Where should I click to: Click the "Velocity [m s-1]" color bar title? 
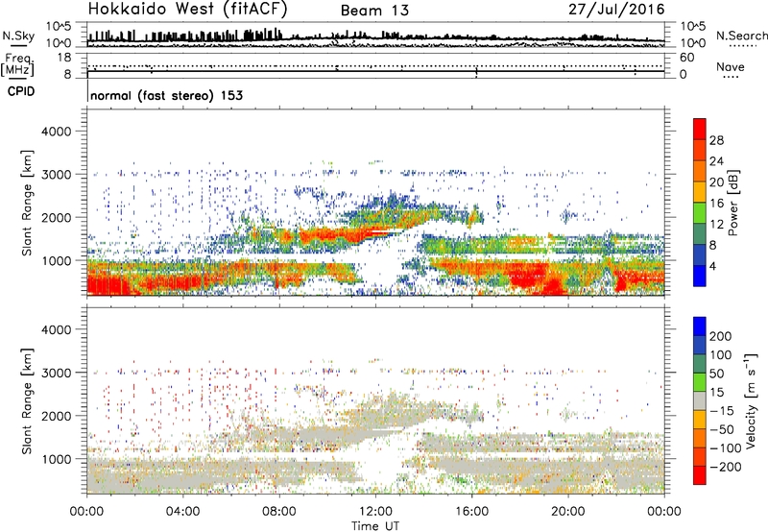(x=752, y=400)
